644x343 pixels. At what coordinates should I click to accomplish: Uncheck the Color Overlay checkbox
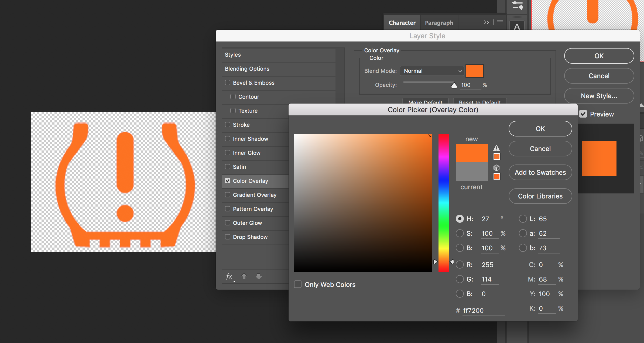tap(228, 181)
